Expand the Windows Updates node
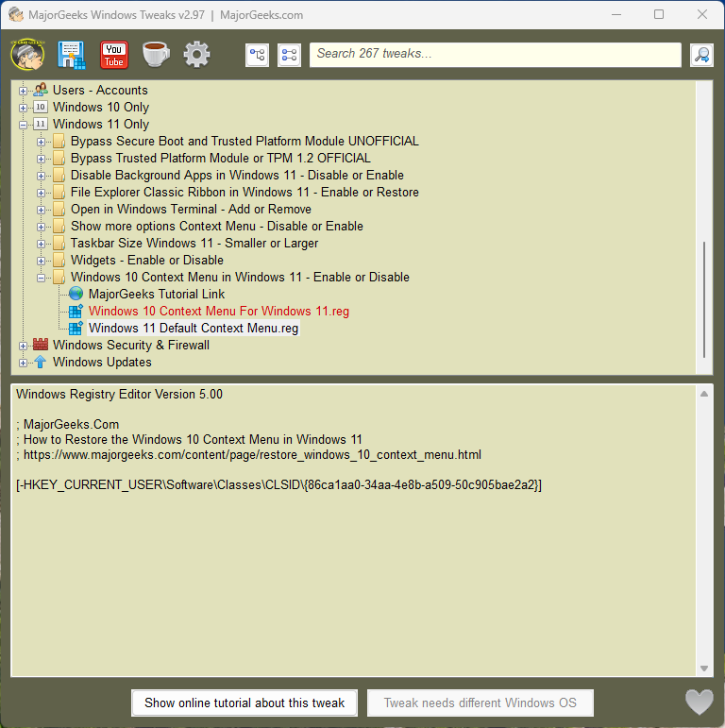725x728 pixels. click(23, 363)
